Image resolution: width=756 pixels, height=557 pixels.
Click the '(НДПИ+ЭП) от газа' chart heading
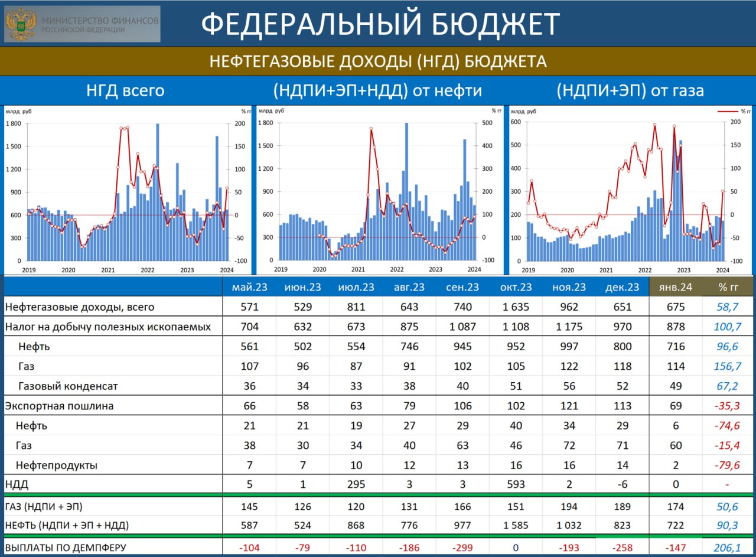click(630, 90)
